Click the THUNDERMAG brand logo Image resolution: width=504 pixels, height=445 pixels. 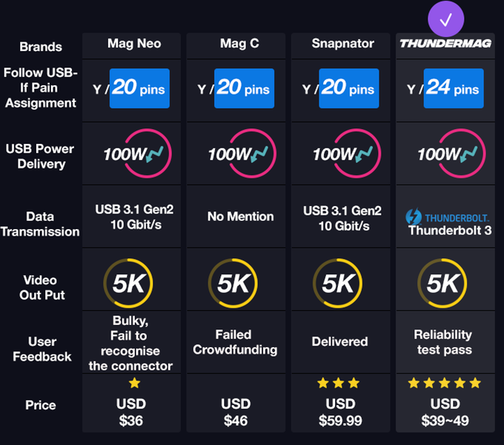(x=445, y=44)
